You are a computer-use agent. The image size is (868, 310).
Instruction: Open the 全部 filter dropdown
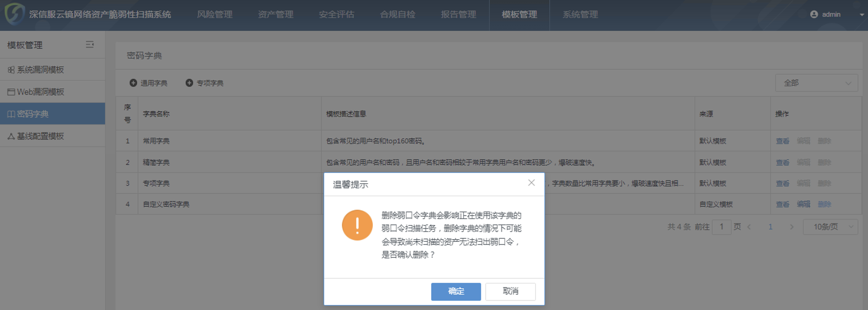(817, 83)
